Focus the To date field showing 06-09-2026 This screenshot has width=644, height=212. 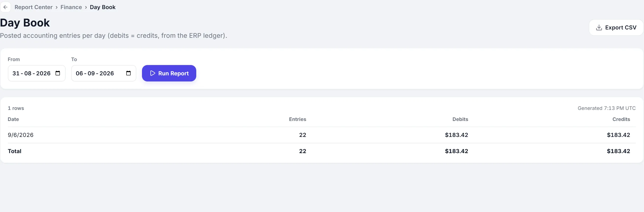(103, 73)
